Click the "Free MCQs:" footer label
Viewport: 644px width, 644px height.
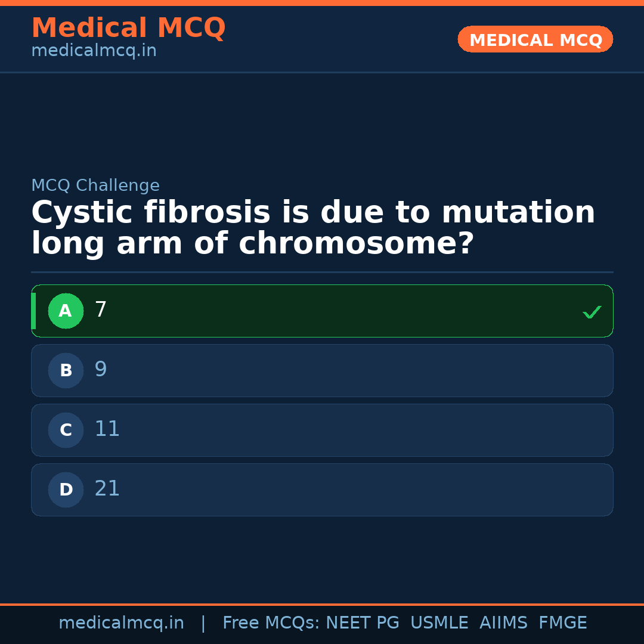[x=271, y=623]
